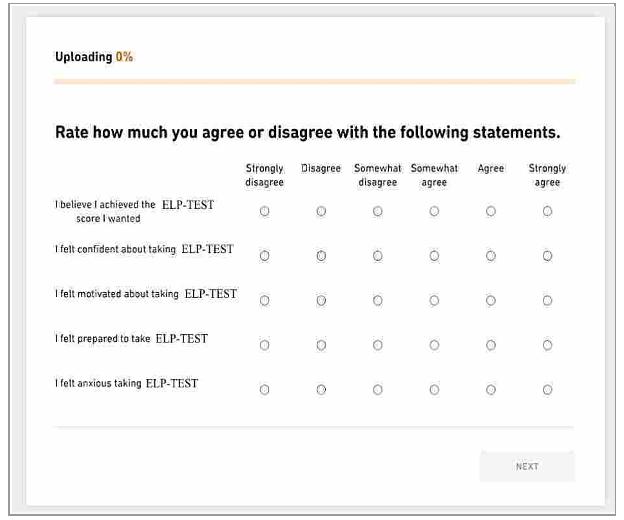Select Somewhat agree for felt prepared statement
Screen dimensions: 624x520
tap(434, 345)
